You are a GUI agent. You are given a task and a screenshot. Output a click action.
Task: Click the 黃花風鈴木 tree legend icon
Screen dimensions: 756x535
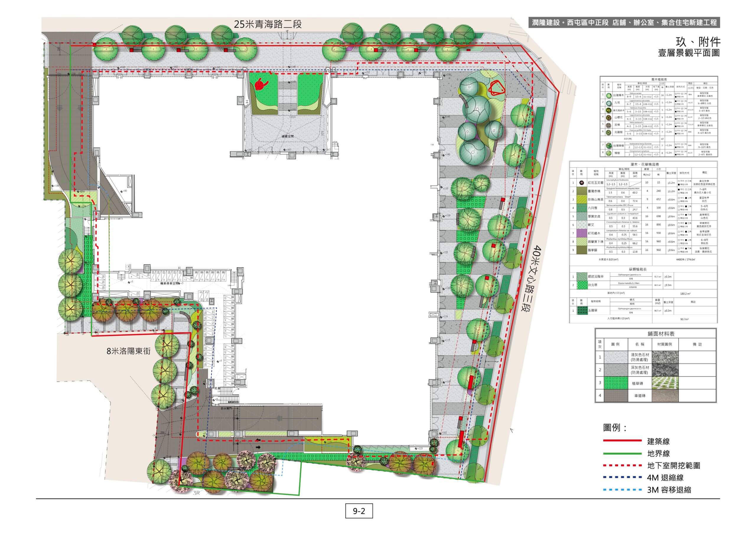[609, 110]
